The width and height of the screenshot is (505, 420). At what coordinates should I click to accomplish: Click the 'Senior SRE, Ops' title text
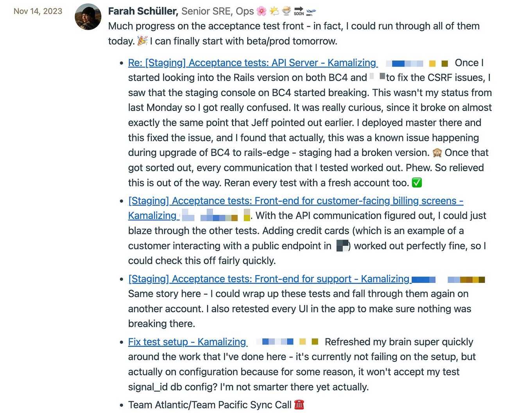click(x=218, y=11)
